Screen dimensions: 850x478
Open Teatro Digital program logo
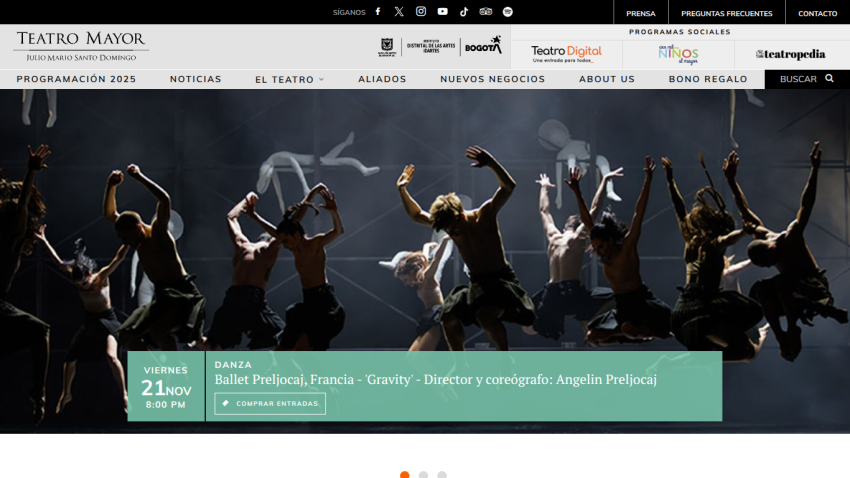566,54
